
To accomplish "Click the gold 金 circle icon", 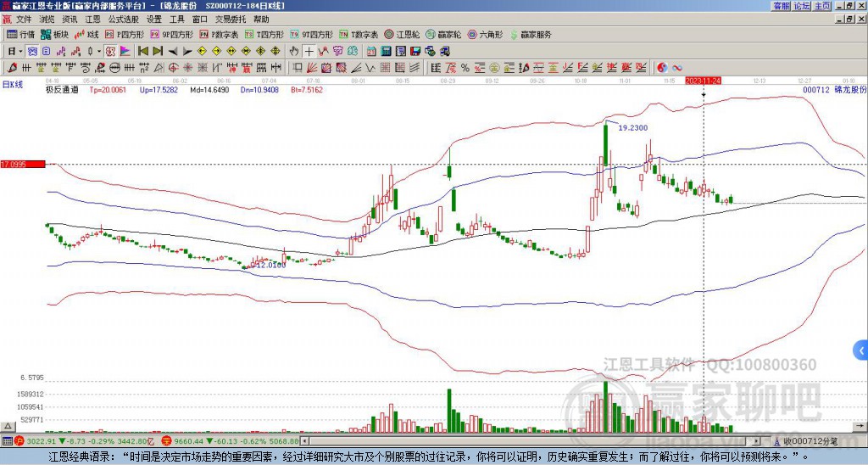I will [x=494, y=68].
